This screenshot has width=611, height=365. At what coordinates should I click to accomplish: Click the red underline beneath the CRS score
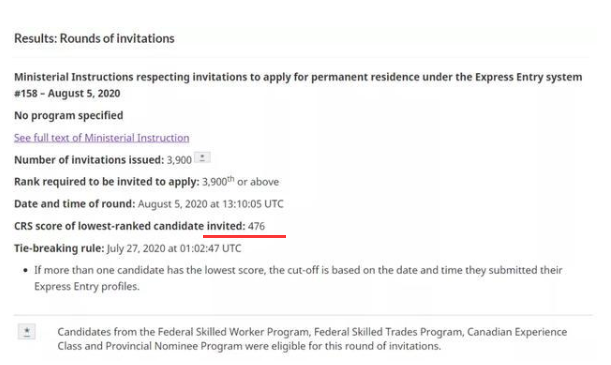point(244,236)
